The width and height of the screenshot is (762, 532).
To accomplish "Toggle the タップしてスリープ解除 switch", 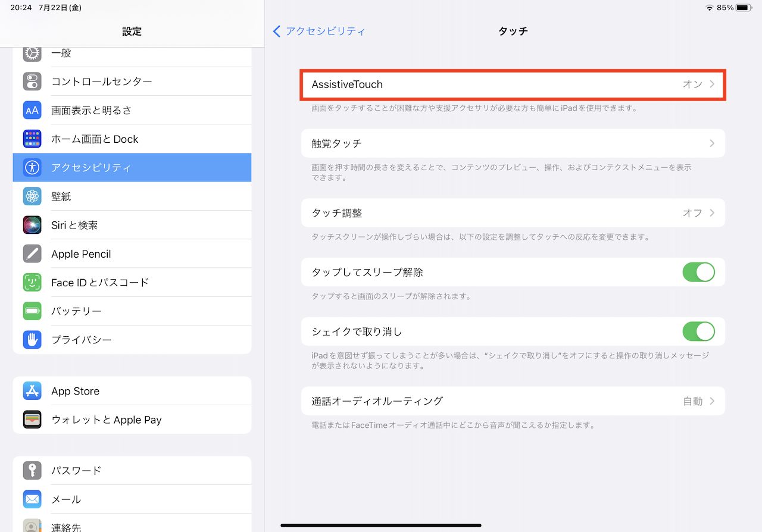I will tap(698, 273).
